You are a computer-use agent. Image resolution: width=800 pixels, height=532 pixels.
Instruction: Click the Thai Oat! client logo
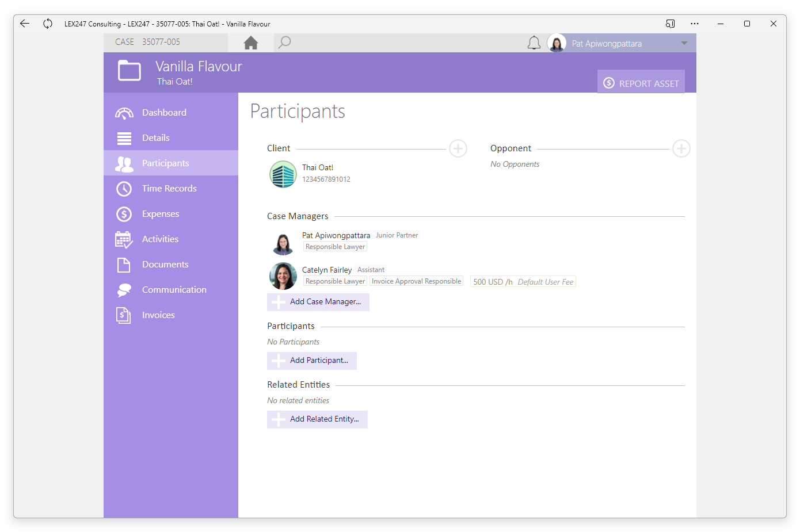(283, 174)
